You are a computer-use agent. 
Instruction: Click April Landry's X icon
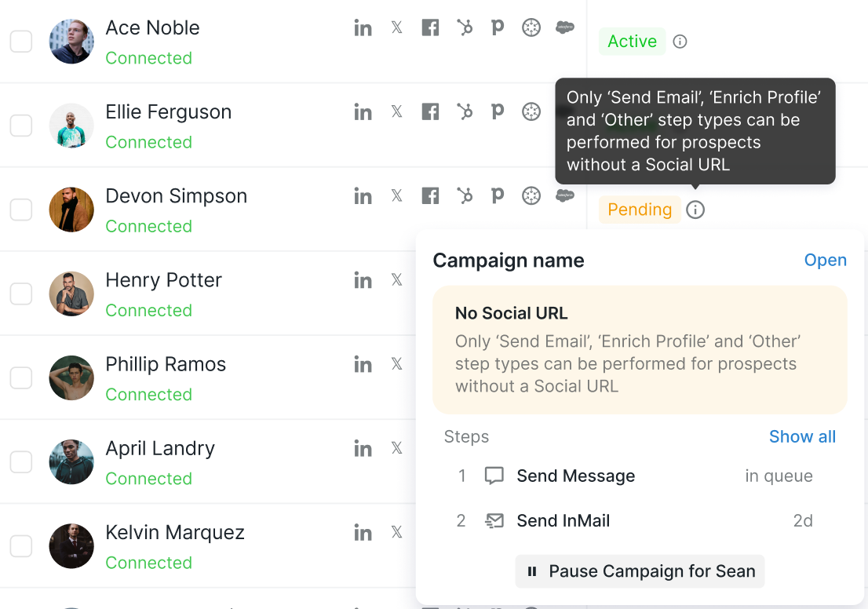(397, 448)
